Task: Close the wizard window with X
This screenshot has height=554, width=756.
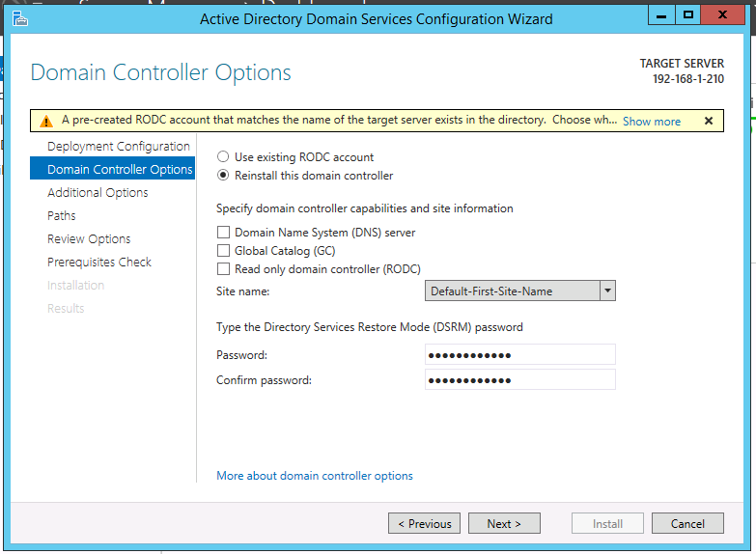Action: 722,15
